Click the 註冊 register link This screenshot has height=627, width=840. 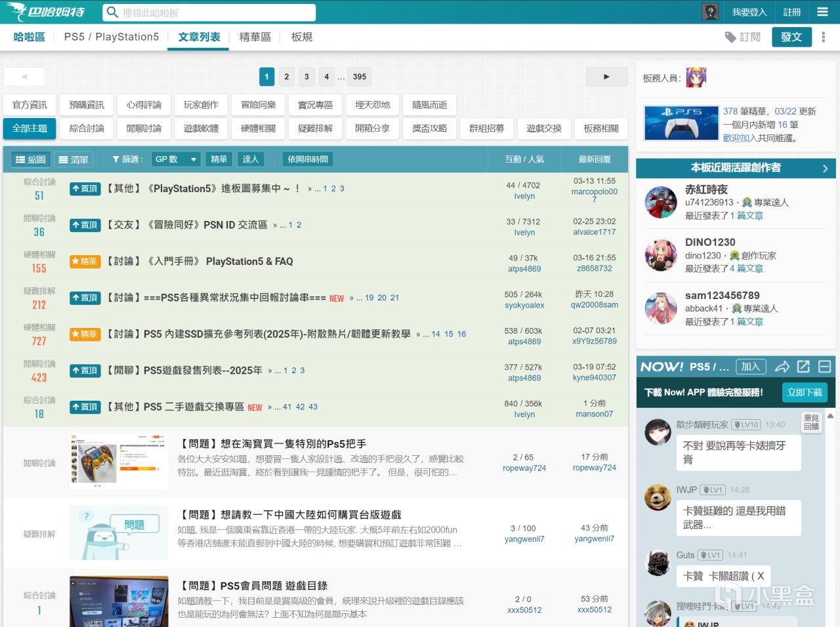[792, 12]
